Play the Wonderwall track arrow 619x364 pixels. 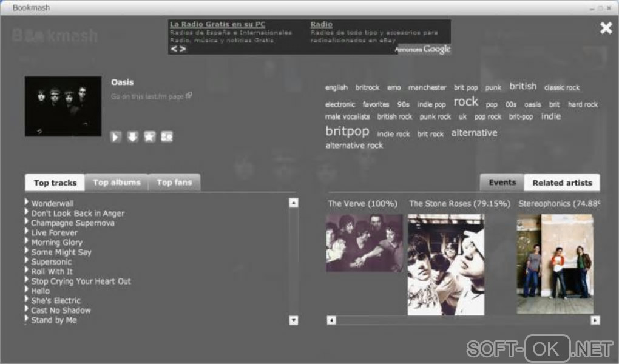(27, 202)
